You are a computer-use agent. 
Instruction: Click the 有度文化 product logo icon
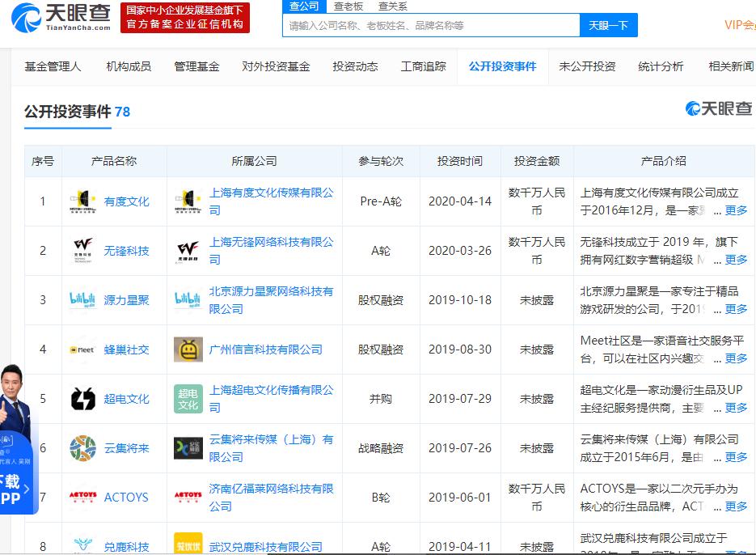pos(82,201)
